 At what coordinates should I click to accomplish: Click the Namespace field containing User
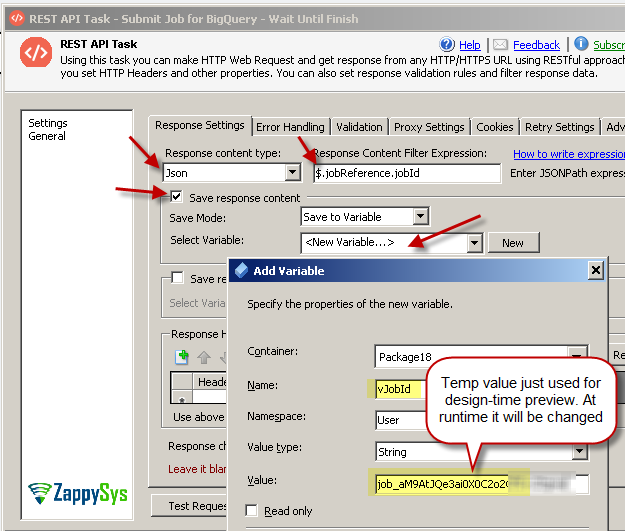click(x=401, y=420)
